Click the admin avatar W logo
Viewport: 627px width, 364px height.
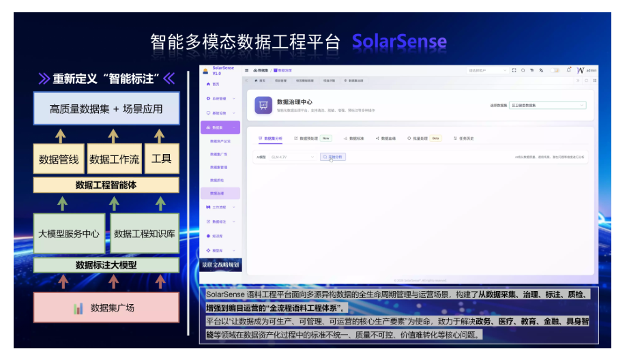pos(580,70)
